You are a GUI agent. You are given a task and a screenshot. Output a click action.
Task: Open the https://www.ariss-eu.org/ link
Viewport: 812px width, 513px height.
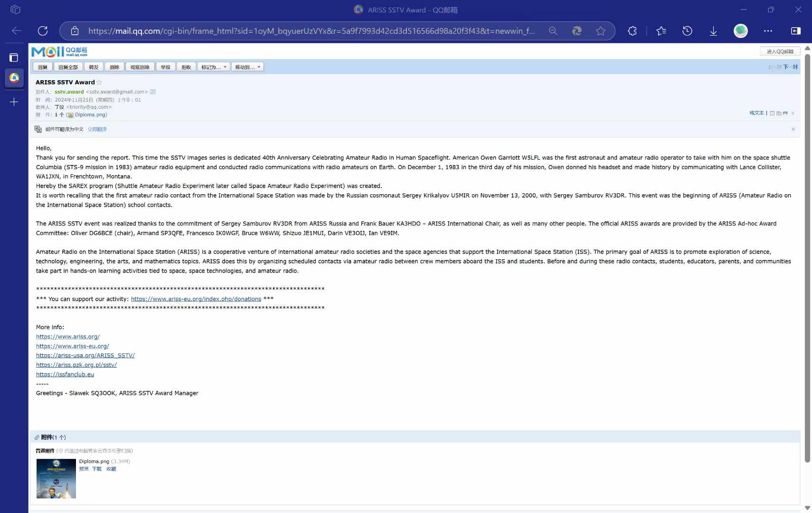(73, 346)
